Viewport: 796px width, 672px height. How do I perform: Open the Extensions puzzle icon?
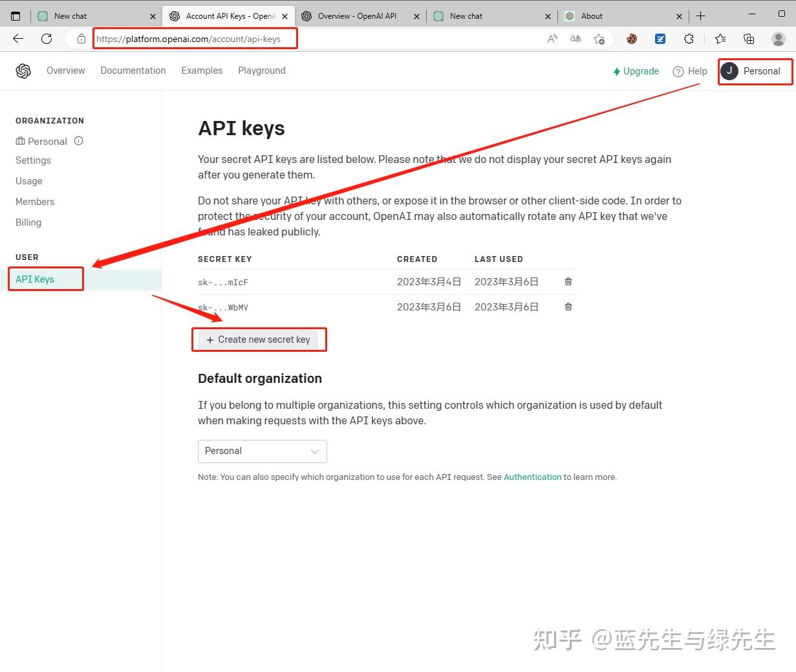(x=689, y=39)
